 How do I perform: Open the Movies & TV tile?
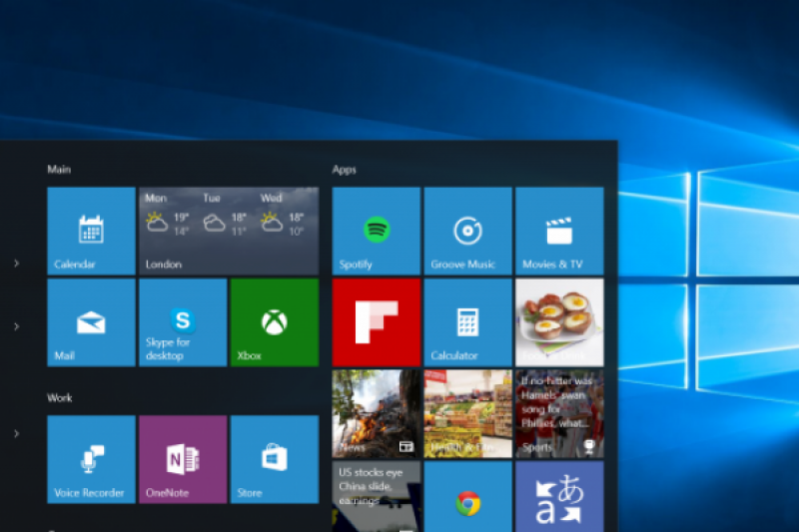click(x=559, y=231)
